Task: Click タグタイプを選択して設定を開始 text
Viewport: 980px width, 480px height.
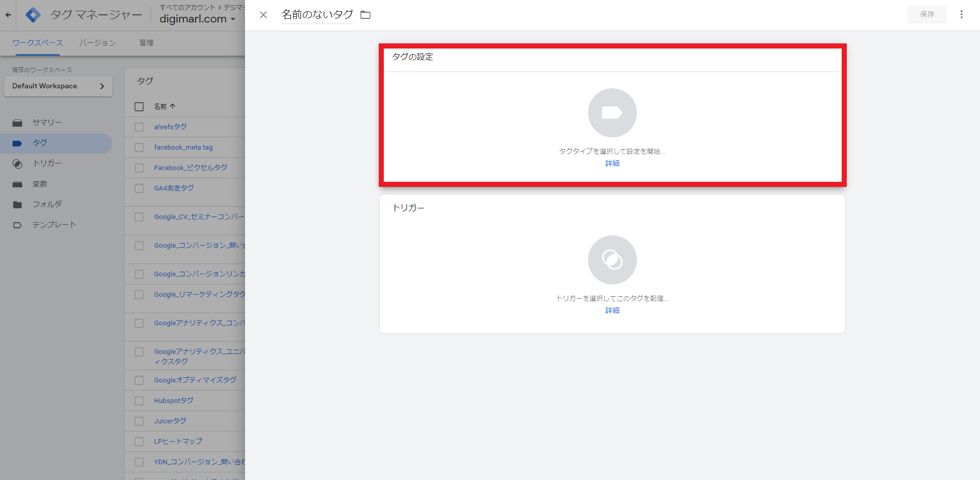Action: (x=612, y=151)
